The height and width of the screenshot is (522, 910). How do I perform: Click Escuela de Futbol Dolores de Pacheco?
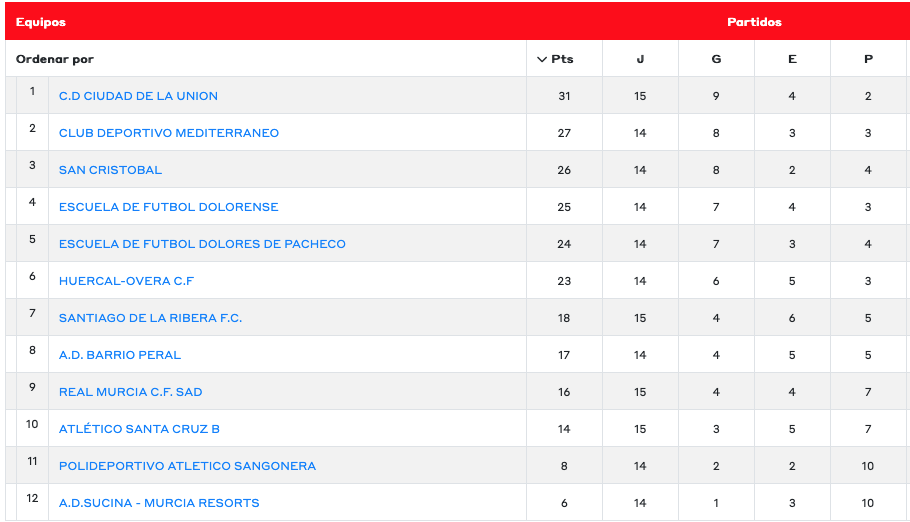[202, 244]
